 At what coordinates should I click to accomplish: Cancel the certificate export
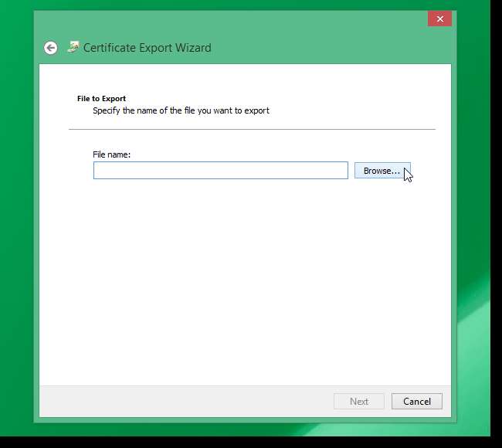coord(417,401)
